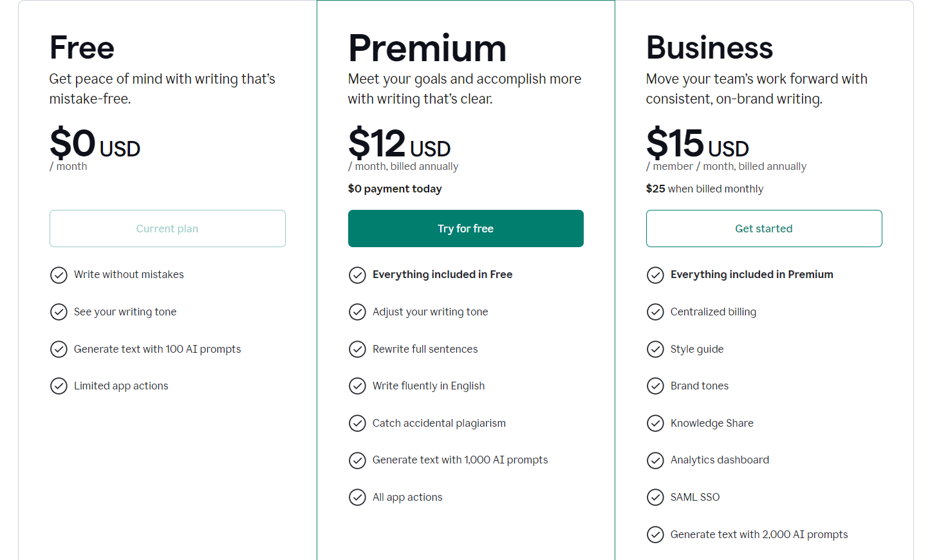930x560 pixels.
Task: Click checkmark icon beside Write without mistakes
Action: (x=59, y=275)
